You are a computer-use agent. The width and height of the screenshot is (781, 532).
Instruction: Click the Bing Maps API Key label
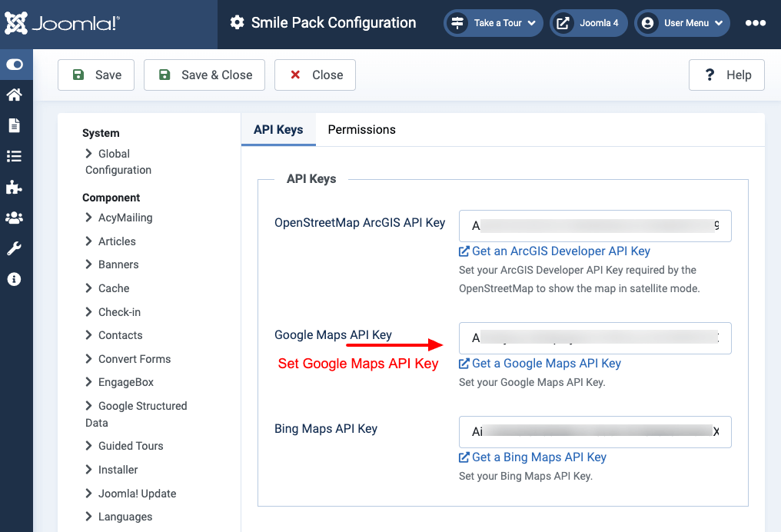coord(326,428)
